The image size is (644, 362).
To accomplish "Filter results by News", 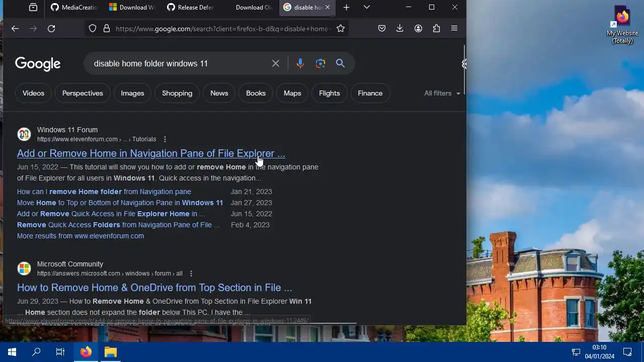I will click(x=219, y=93).
